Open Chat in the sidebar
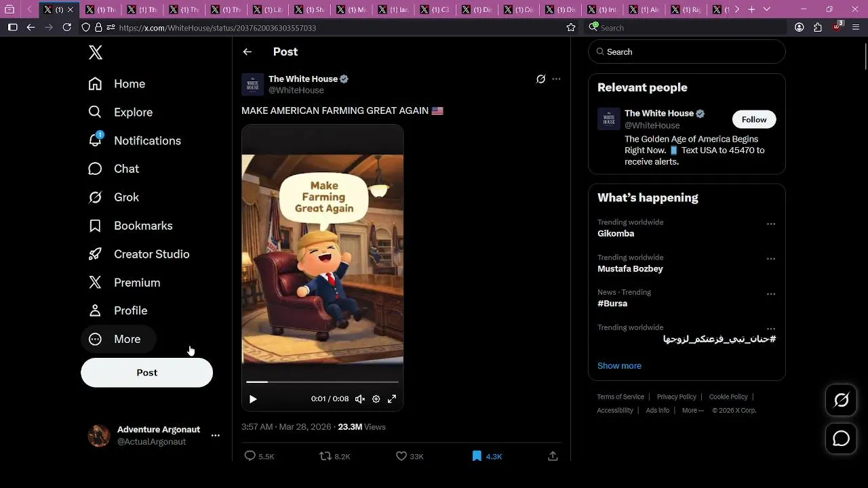Viewport: 868px width, 488px height. pyautogui.click(x=114, y=169)
